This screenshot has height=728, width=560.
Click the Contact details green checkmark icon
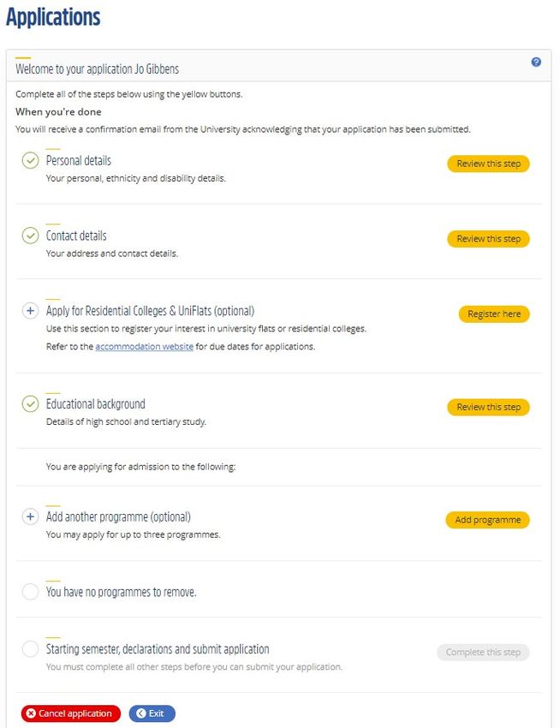pos(30,236)
